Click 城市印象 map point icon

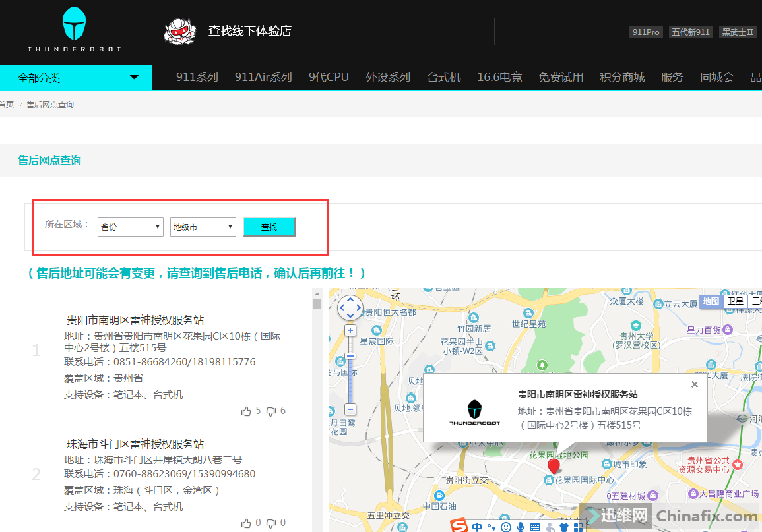coord(606,464)
